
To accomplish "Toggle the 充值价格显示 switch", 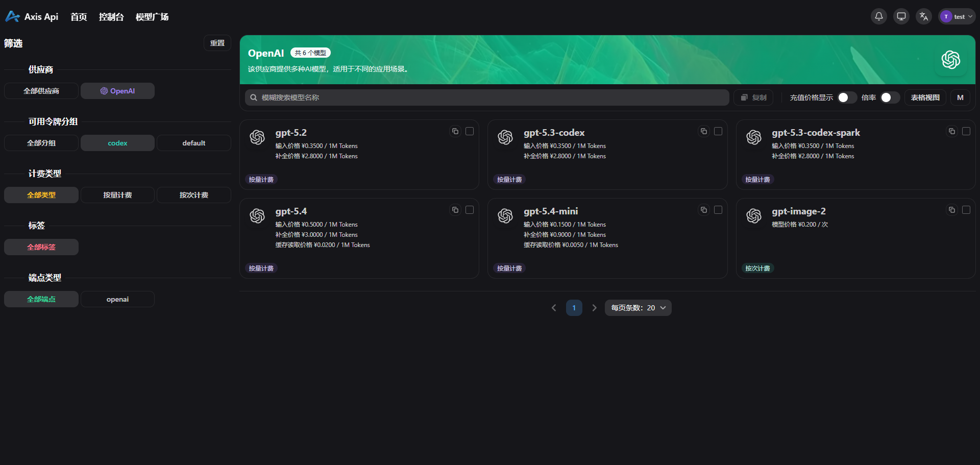I will coord(847,97).
